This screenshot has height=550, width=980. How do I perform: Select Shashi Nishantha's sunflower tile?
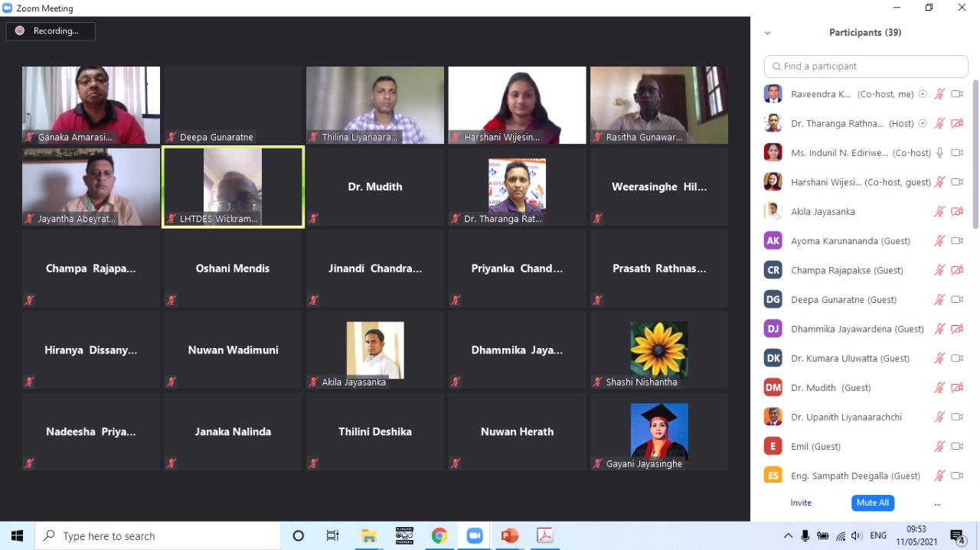coord(659,350)
